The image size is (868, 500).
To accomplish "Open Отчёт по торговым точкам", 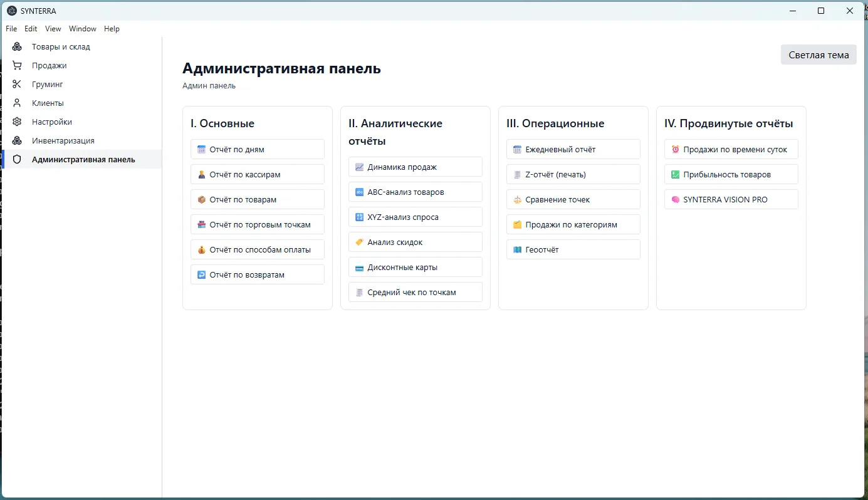I will [x=258, y=224].
